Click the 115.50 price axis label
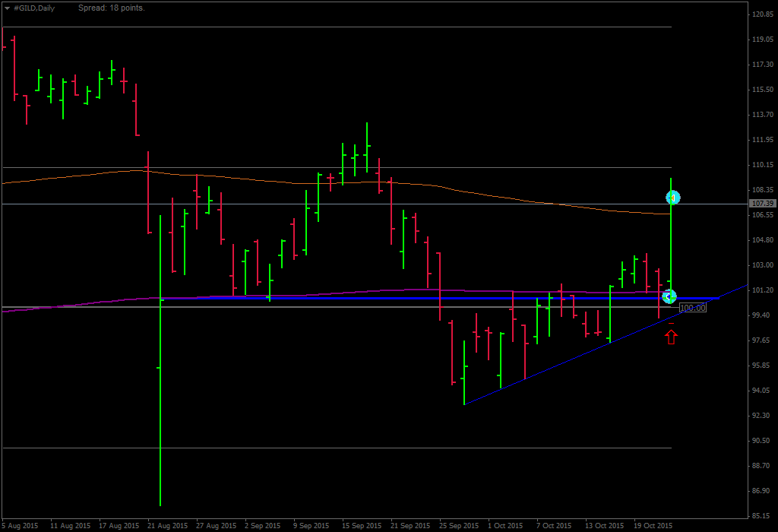Viewport: 778px width, 532px height. coord(763,90)
